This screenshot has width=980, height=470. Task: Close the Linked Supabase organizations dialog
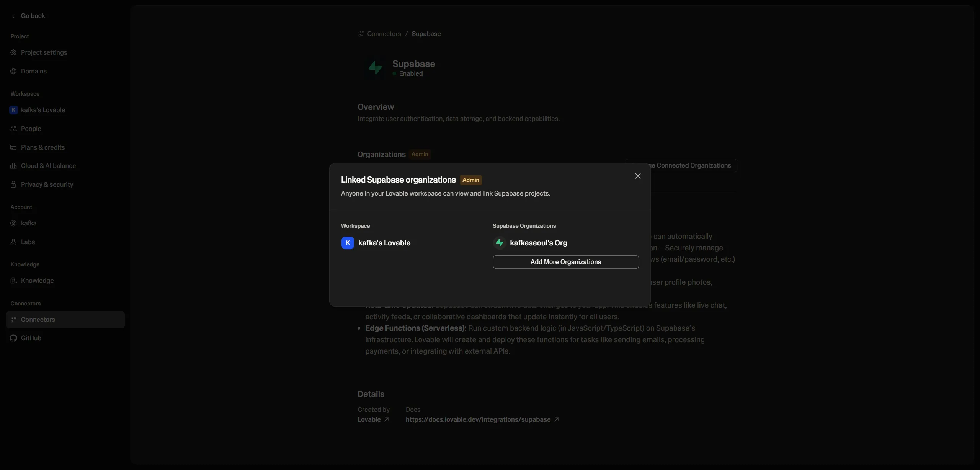(x=637, y=176)
